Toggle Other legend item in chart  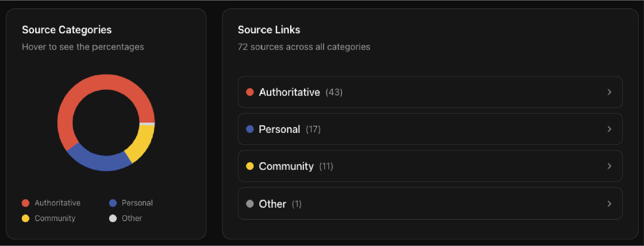click(125, 218)
